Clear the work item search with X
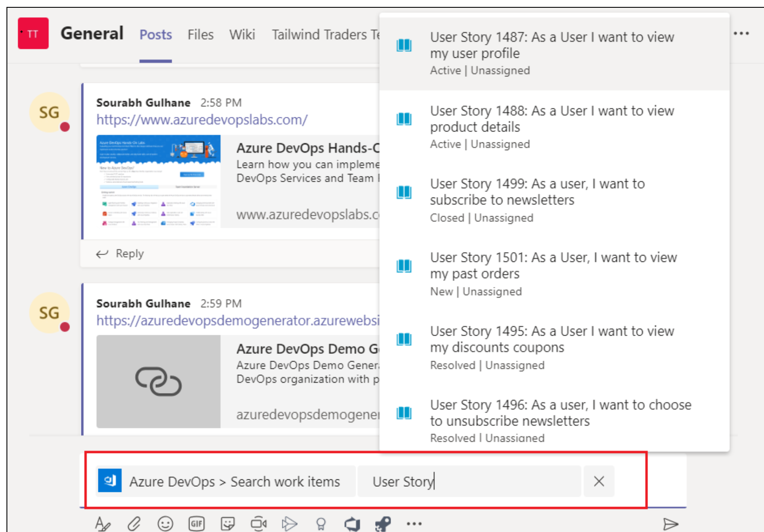The image size is (764, 532). 599,481
